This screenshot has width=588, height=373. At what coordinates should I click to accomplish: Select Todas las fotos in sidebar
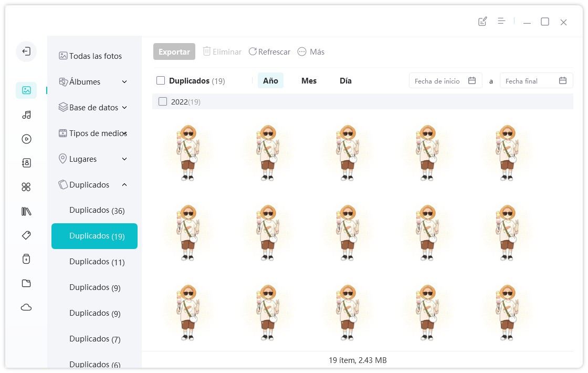(x=94, y=56)
